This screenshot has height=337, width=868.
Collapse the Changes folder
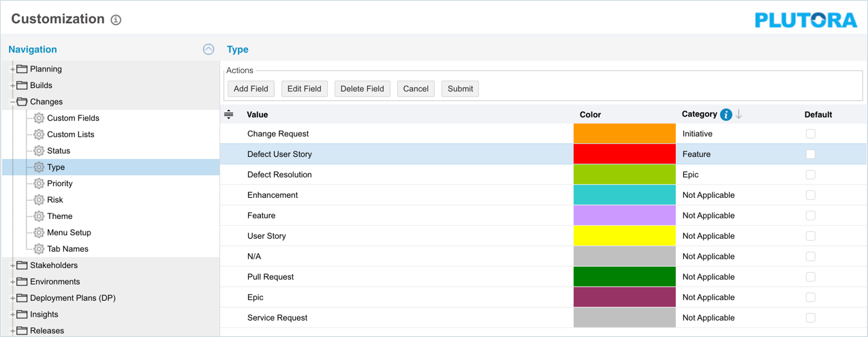(13, 102)
